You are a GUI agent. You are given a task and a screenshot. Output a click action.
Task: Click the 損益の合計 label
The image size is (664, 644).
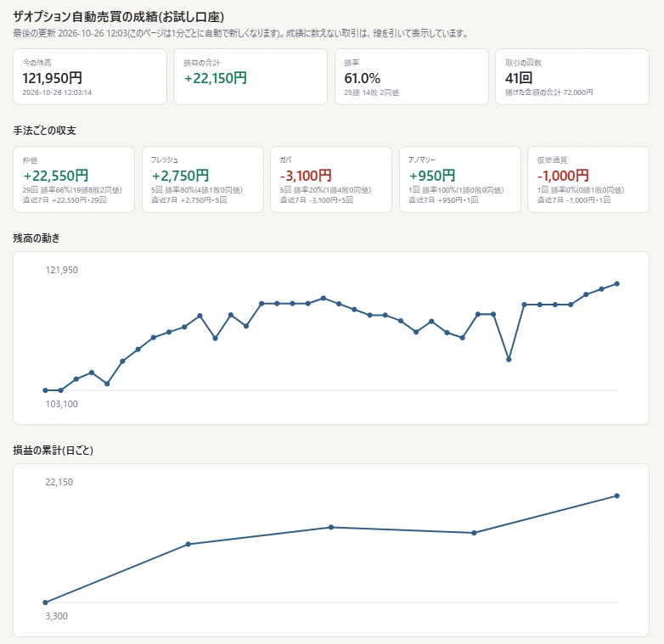click(x=201, y=63)
